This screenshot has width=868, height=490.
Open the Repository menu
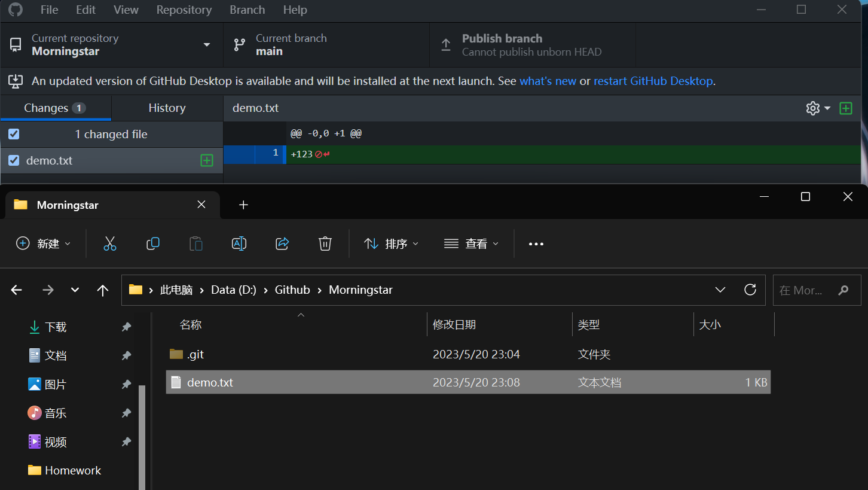pyautogui.click(x=184, y=10)
